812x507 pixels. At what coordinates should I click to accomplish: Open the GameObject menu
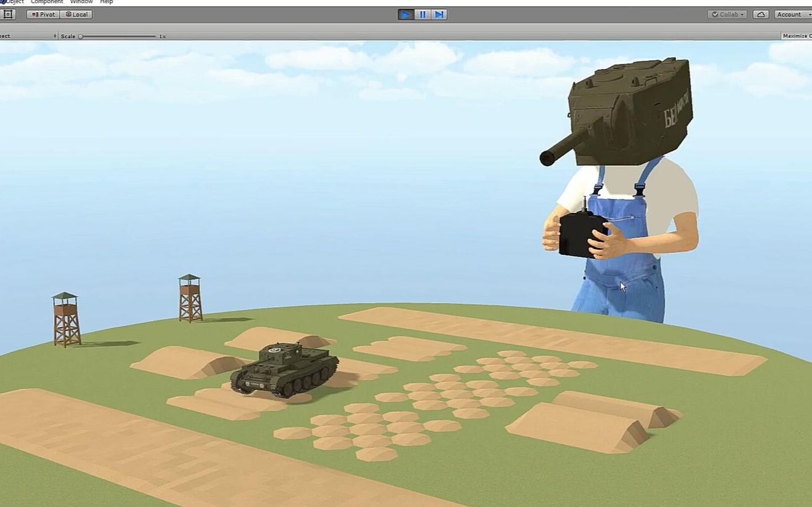(11, 2)
